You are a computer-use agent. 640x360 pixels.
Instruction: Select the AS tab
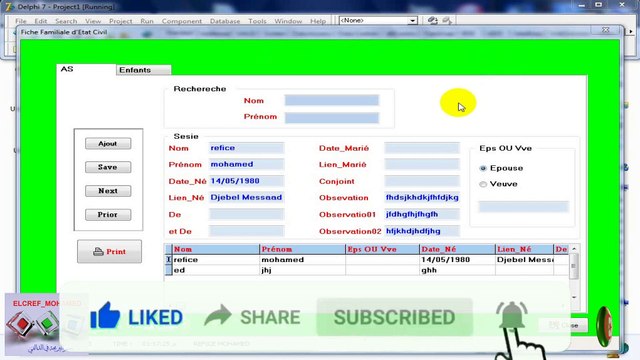click(86, 69)
